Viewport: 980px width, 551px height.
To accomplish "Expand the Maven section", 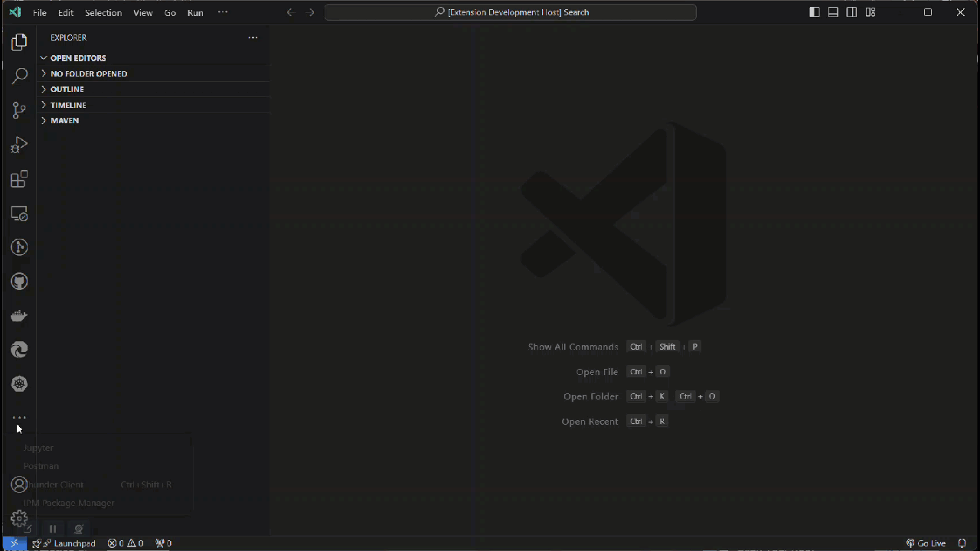I will pos(155,120).
